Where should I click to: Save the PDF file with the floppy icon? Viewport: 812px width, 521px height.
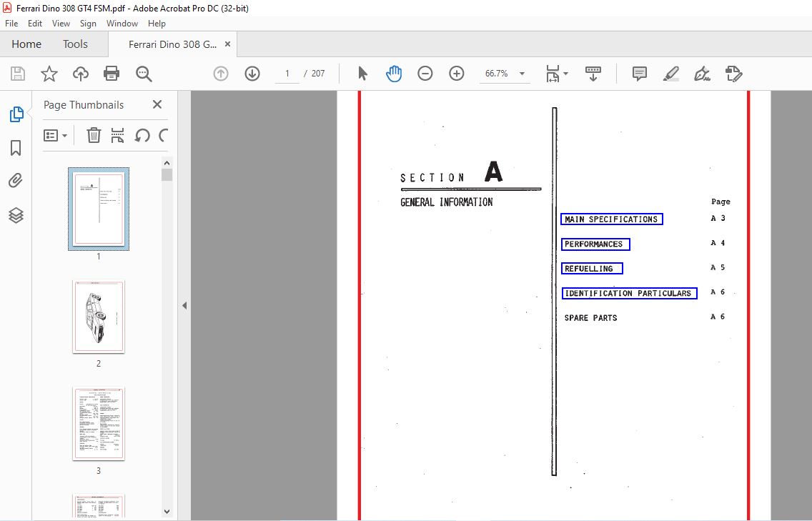click(x=18, y=74)
